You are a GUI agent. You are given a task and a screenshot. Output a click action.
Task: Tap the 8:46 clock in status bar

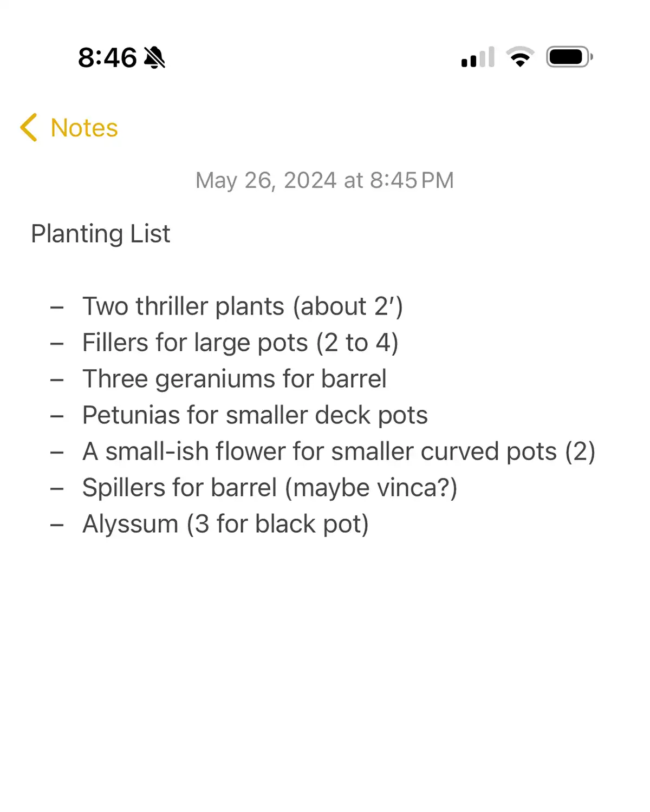tap(107, 57)
